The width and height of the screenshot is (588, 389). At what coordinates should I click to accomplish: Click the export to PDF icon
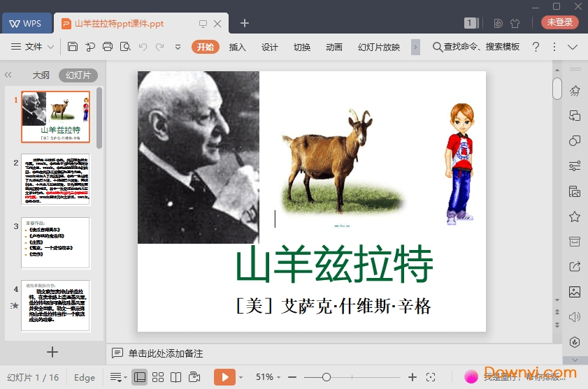90,47
